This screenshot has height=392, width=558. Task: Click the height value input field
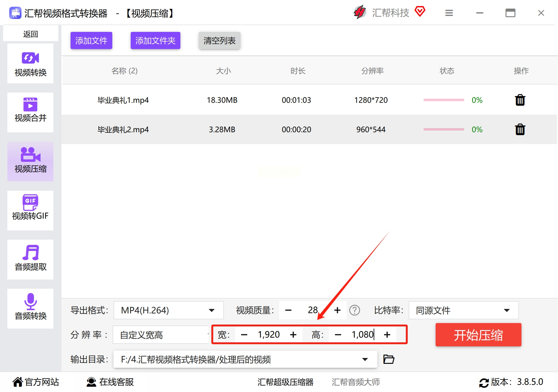[362, 335]
